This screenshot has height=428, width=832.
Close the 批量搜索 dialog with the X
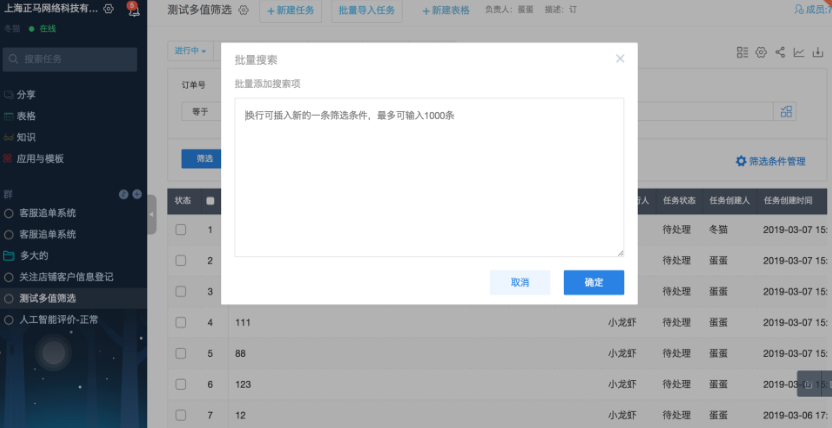620,59
